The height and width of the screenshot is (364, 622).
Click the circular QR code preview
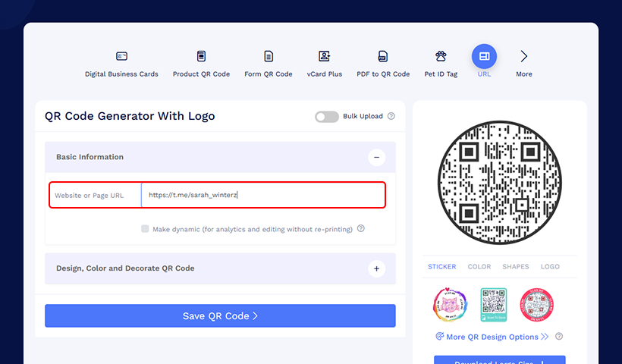coord(499,183)
